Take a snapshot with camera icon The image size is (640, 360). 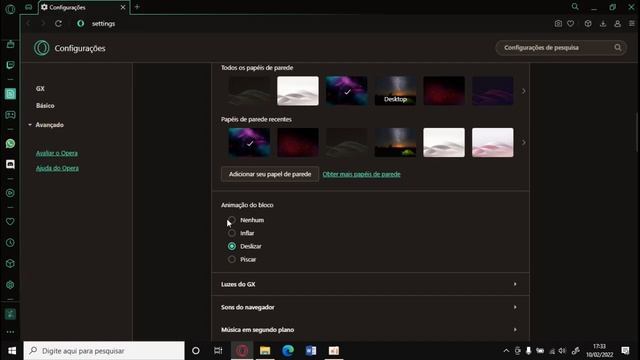pos(558,24)
